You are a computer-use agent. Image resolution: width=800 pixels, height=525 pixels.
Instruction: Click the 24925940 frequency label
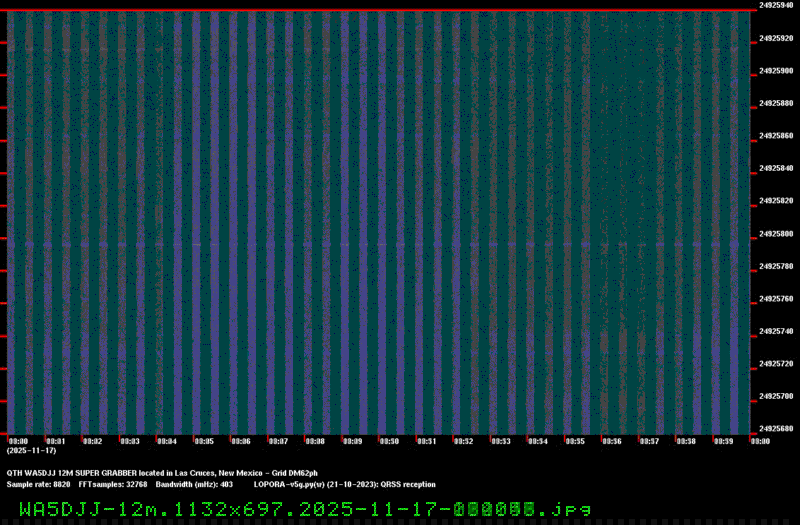click(777, 5)
